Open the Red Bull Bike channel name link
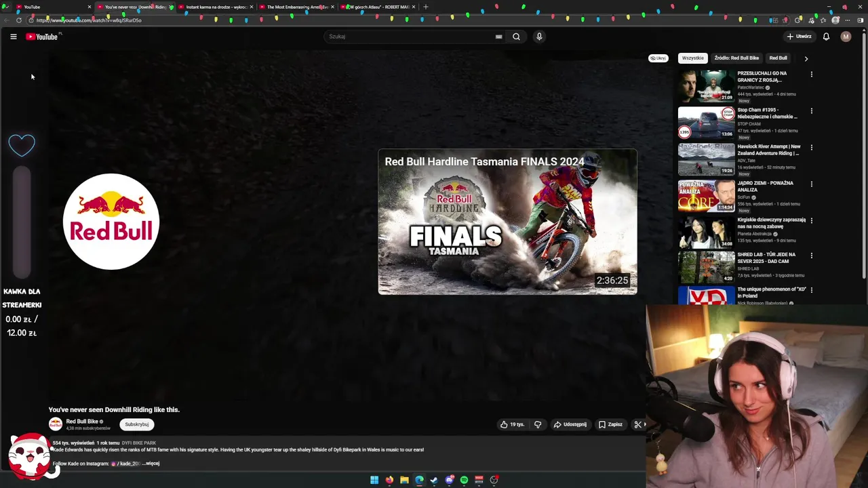Screen dimensions: 868x488 point(82,422)
